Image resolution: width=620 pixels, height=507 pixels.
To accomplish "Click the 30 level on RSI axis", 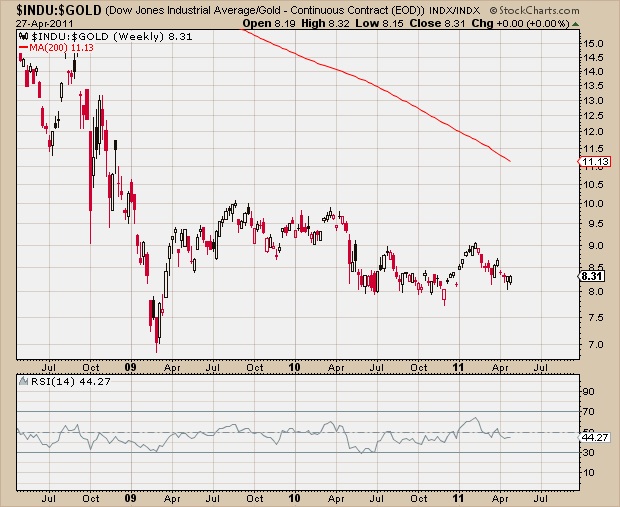I will pyautogui.click(x=588, y=452).
